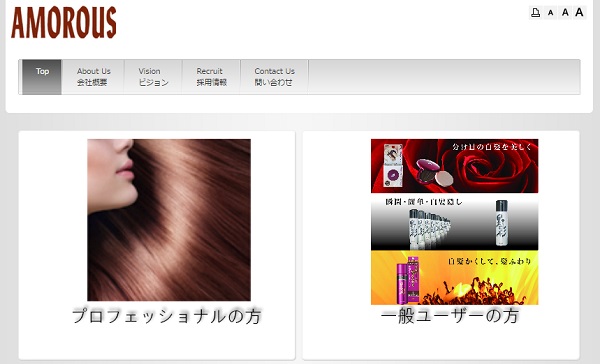The height and width of the screenshot is (364, 600).
Task: Select the small font size icon
Action: pyautogui.click(x=550, y=13)
